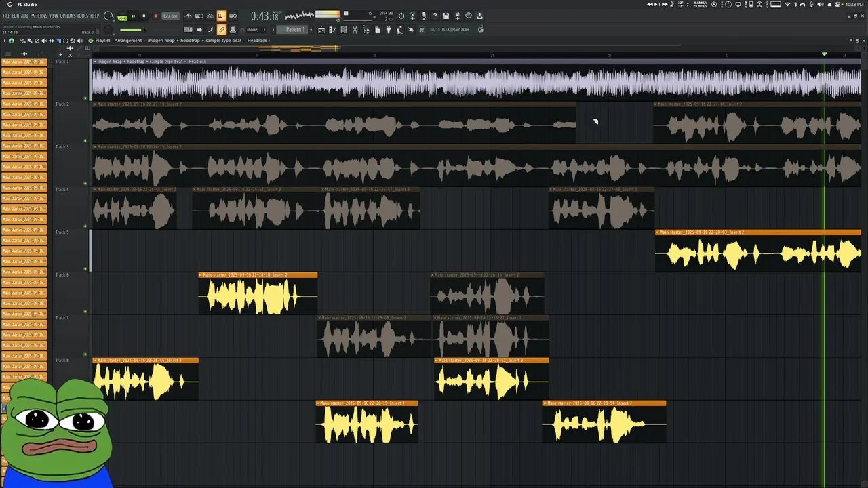Show audio clips tab in picker panel

(24, 54)
